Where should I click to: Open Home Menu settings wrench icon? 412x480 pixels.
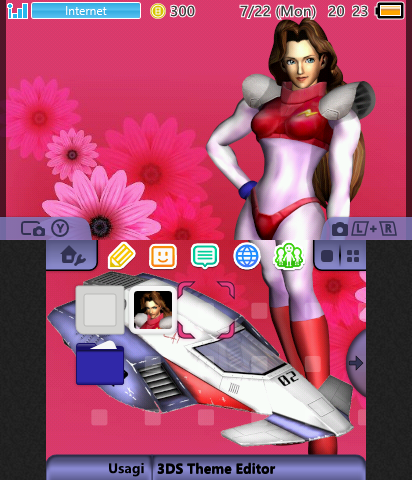click(x=72, y=255)
